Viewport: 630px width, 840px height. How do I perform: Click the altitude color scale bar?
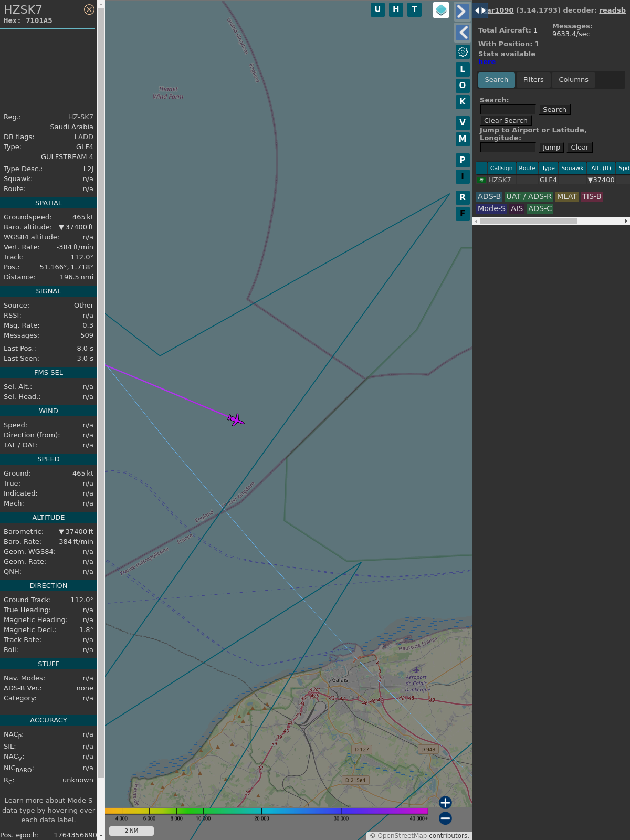tap(267, 811)
